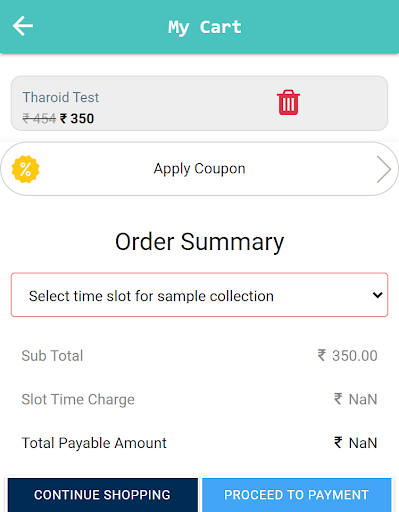Click the Sub Total label
The height and width of the screenshot is (512, 399).
point(52,356)
